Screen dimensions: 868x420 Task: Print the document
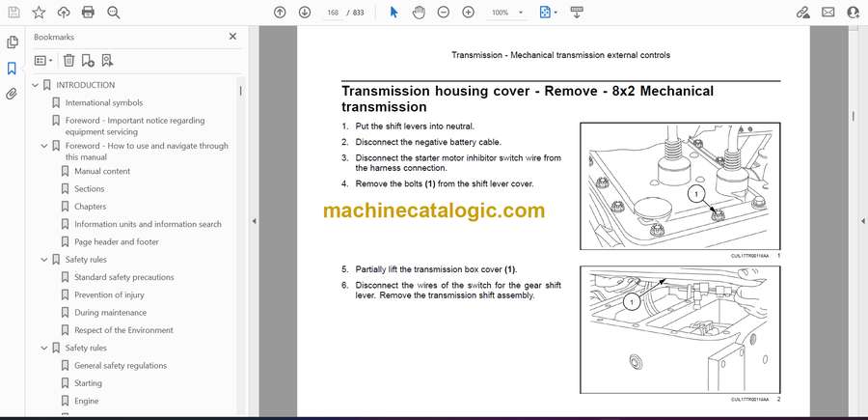coord(88,13)
